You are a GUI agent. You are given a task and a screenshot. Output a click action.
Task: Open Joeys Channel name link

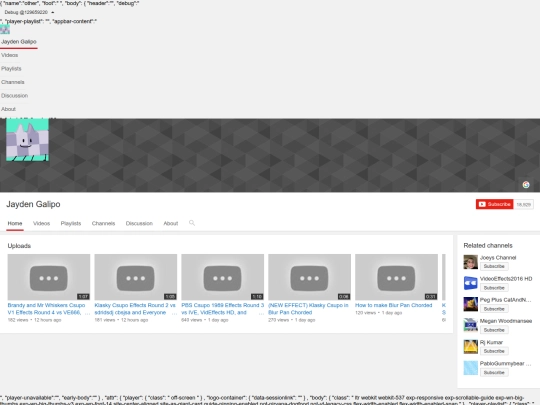coord(498,258)
